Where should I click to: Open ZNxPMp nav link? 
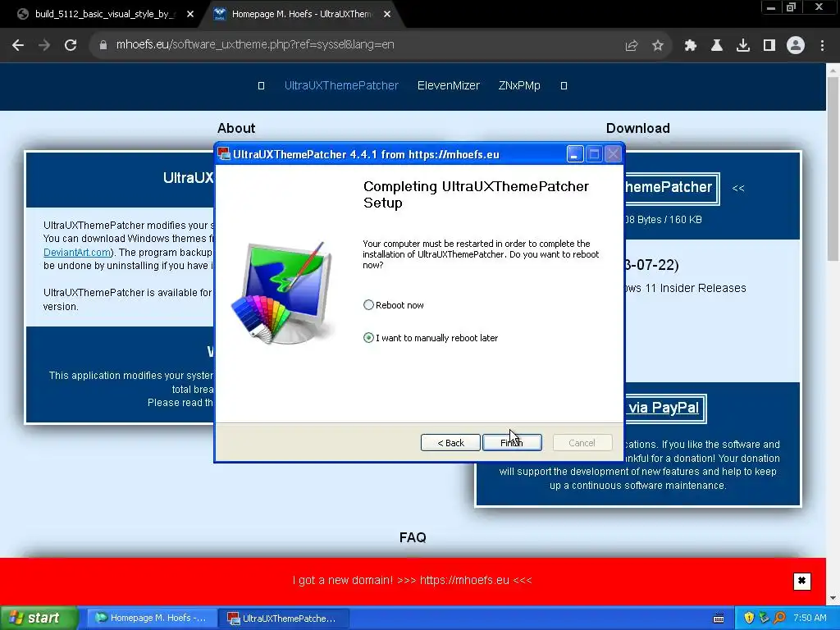click(519, 85)
